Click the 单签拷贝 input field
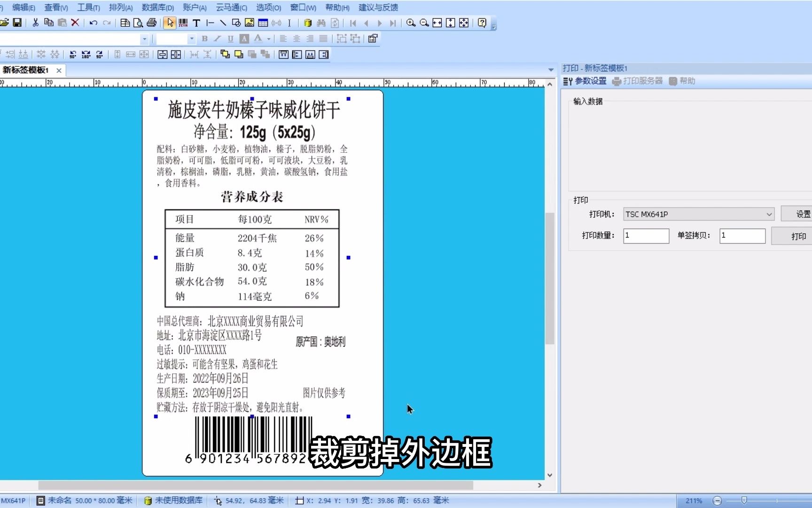Viewport: 812px width, 508px height. [x=742, y=236]
